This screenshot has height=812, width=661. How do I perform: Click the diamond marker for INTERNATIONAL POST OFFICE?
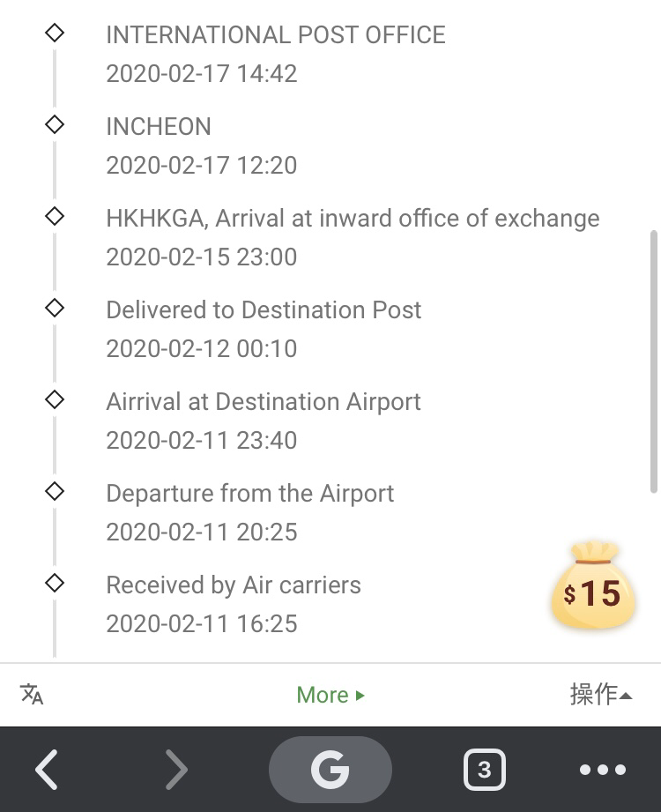pos(55,33)
